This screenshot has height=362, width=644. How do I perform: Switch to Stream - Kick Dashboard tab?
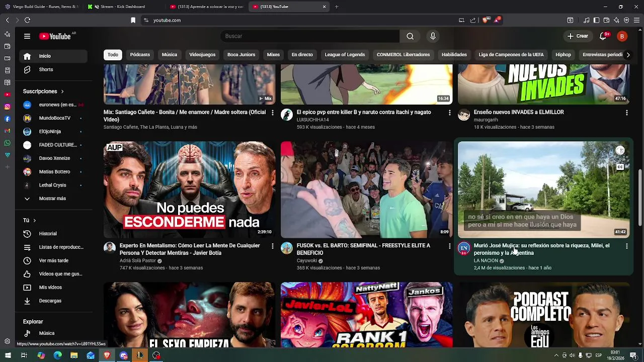122,7
